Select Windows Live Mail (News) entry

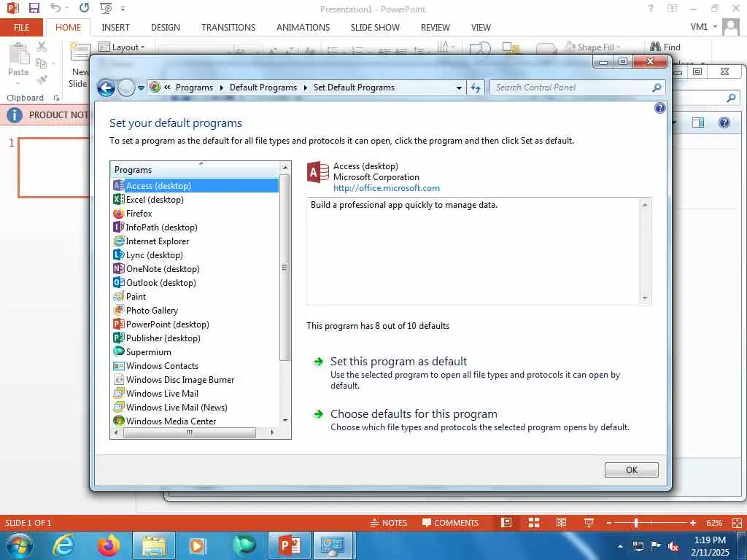point(170,407)
